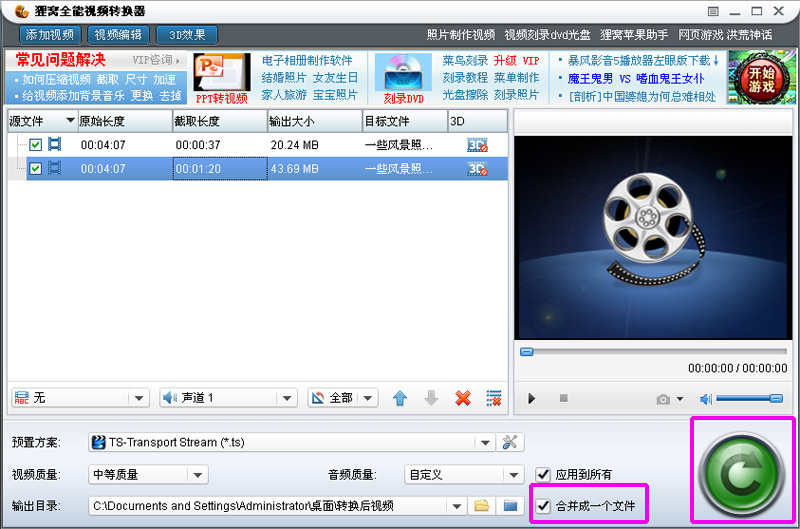800x529 pixels.
Task: Open 菜鸟刻录 link
Action: coord(465,61)
